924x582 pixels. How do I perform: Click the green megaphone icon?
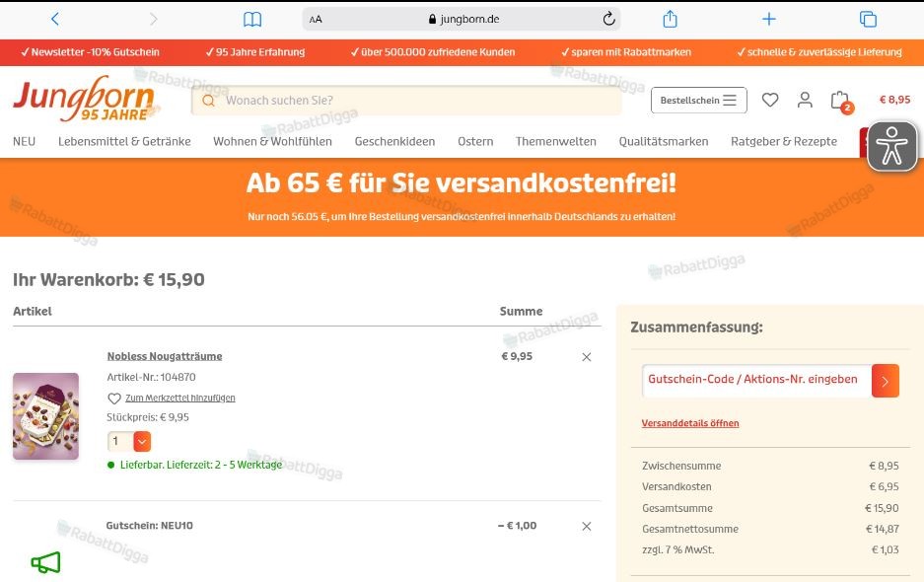point(46,562)
